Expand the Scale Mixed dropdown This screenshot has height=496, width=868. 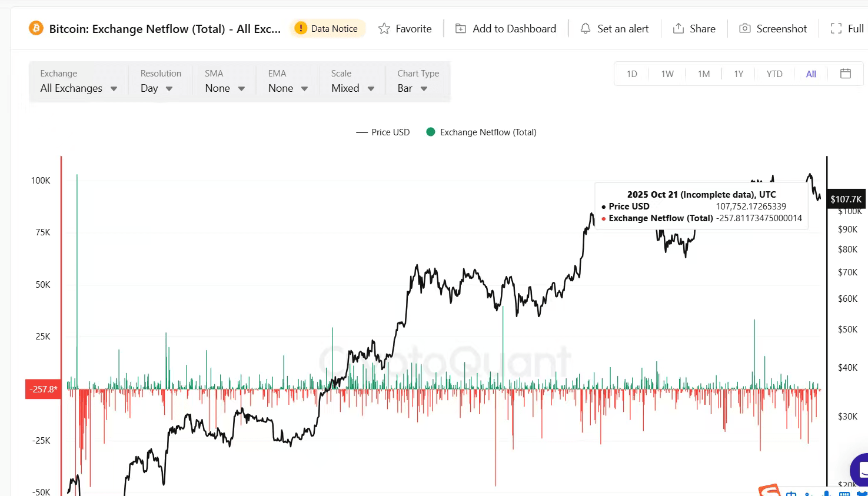click(352, 88)
